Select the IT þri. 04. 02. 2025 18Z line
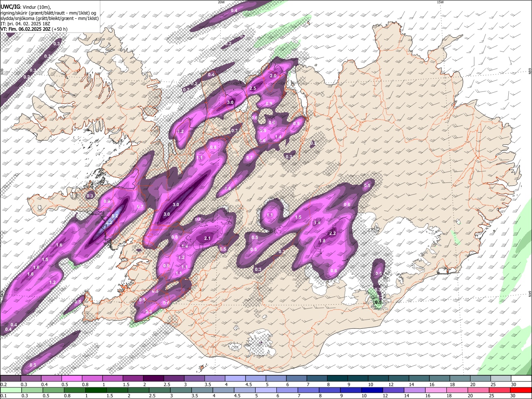Viewport: 532px width, 399px height. (x=26, y=24)
